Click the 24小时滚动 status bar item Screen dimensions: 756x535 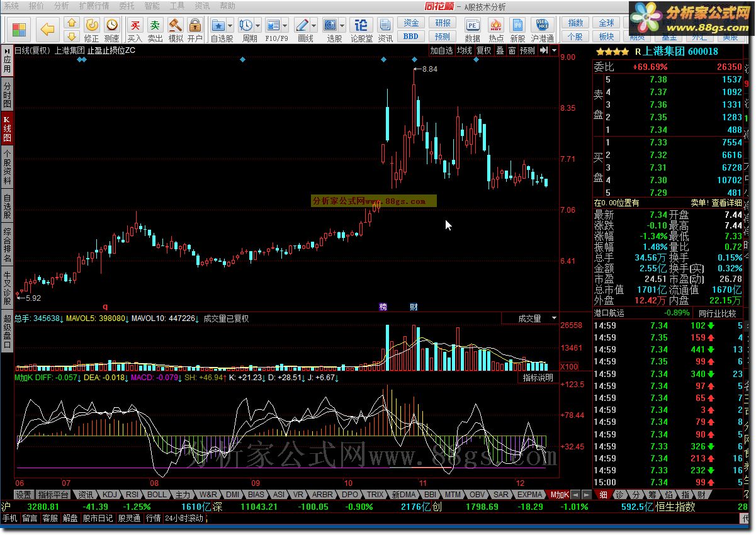pos(184,518)
